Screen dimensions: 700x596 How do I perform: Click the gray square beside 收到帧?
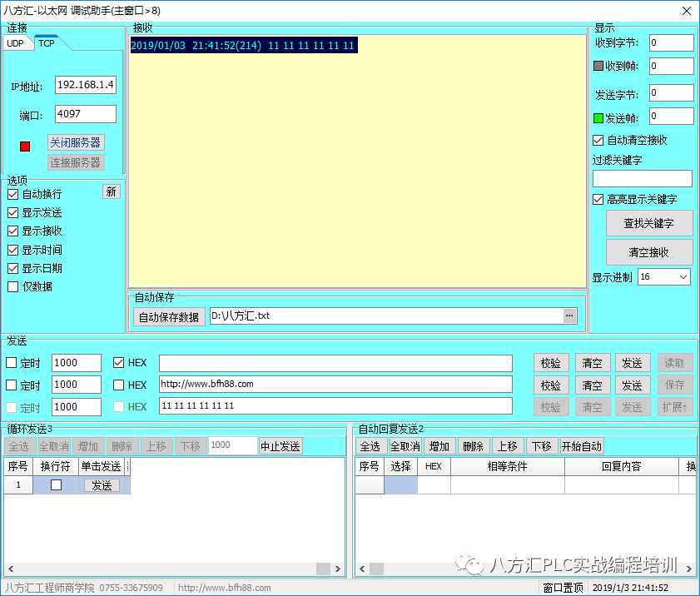598,66
